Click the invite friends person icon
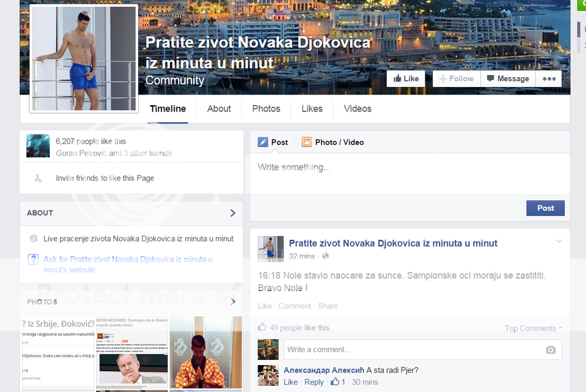Image resolution: width=586 pixels, height=392 pixels. click(38, 178)
